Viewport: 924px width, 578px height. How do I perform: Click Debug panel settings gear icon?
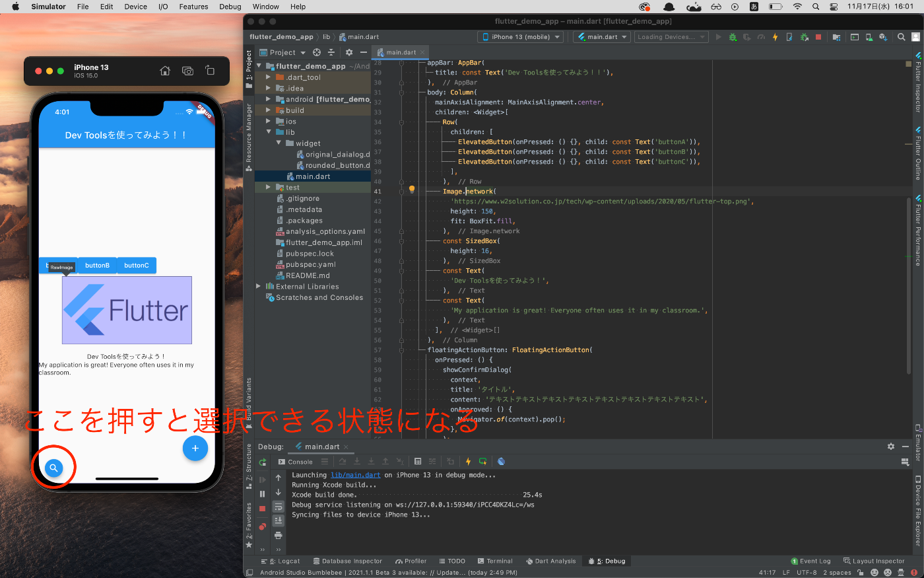coord(891,447)
